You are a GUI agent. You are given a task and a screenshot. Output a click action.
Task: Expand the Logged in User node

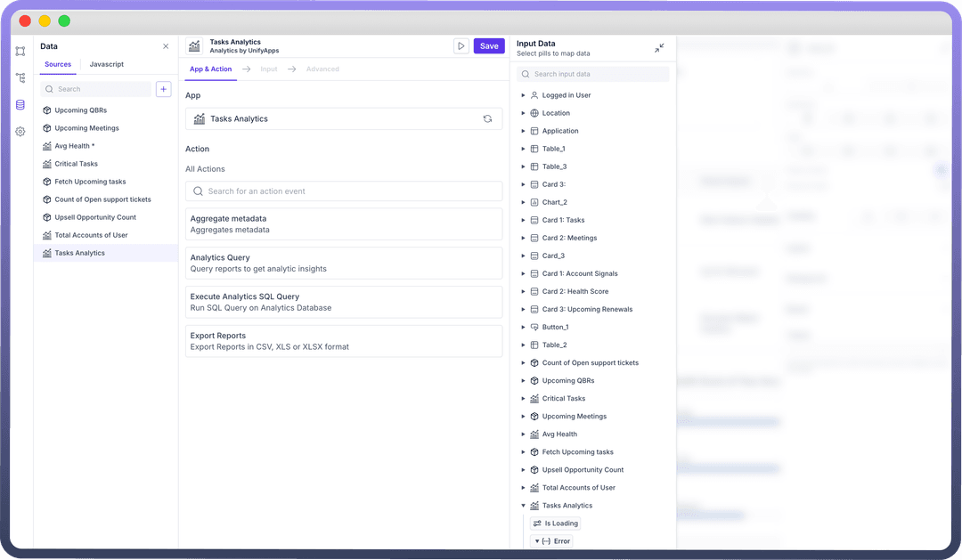(524, 95)
